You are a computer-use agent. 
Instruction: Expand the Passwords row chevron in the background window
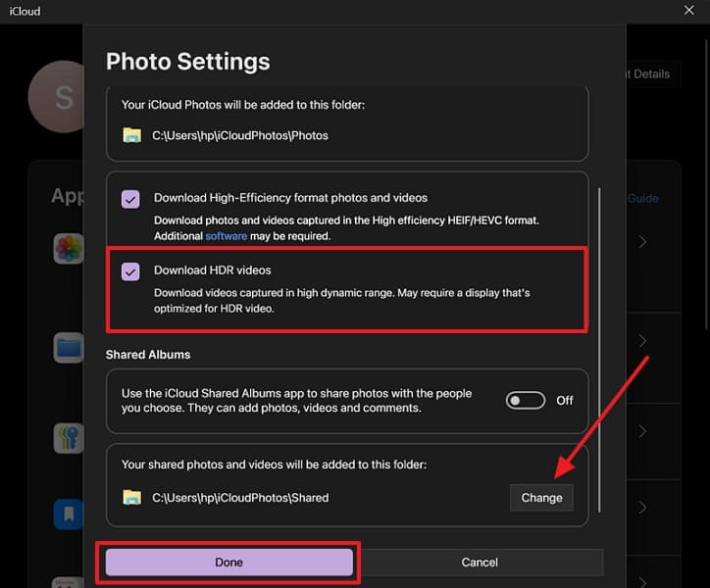pos(642,431)
